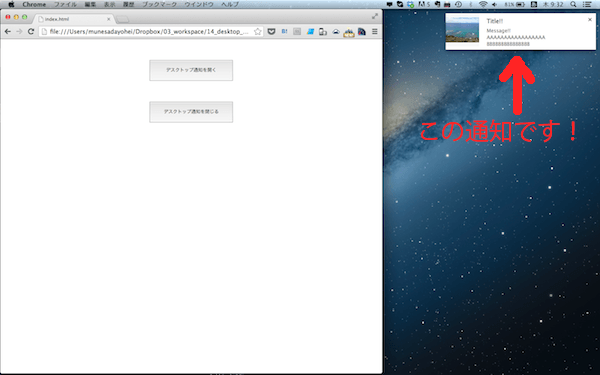
Task: Click the notification's landscape thumbnail image
Action: pyautogui.click(x=462, y=29)
